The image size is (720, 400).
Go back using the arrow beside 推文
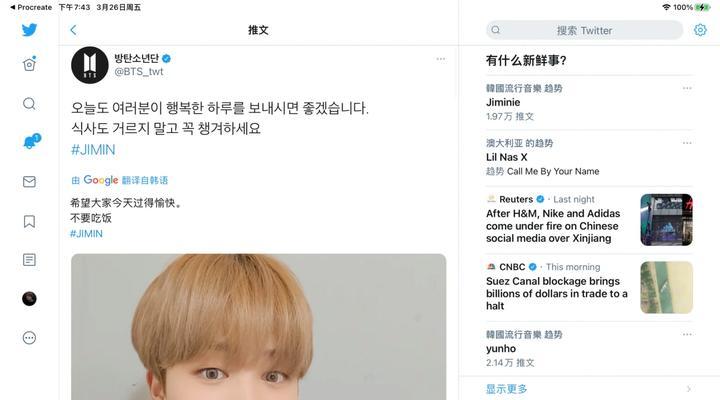coord(73,30)
